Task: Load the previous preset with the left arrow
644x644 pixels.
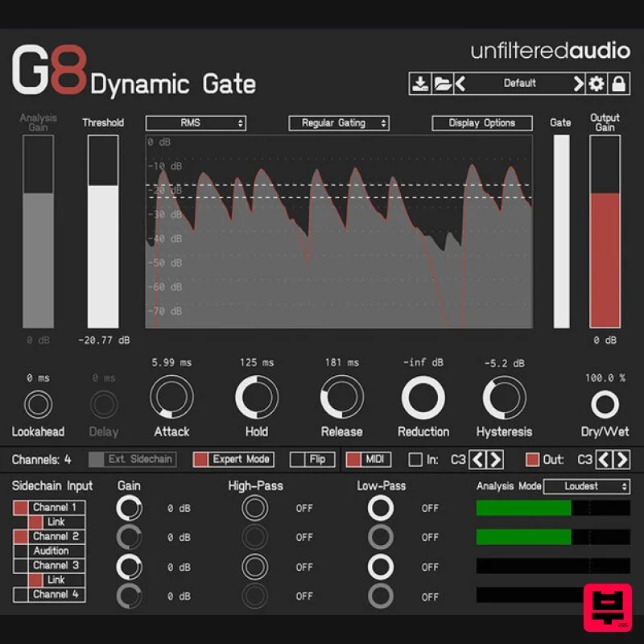Action: [460, 83]
